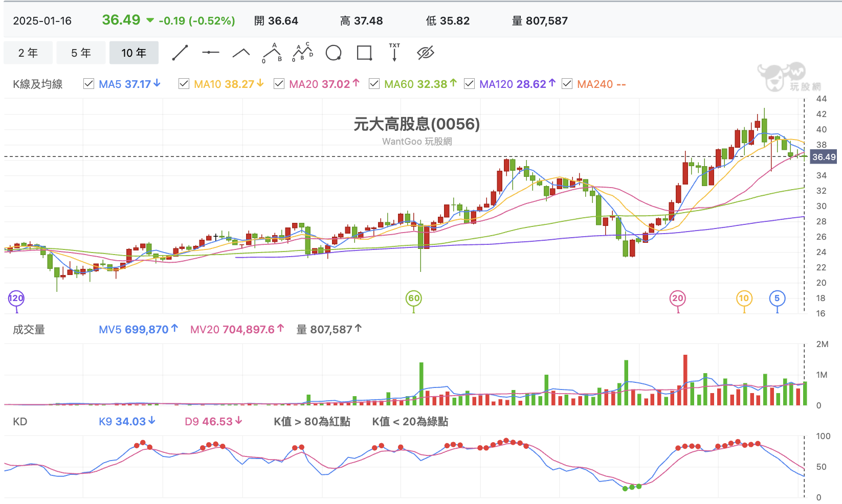
Task: Select the 0-A-B three-point wave tool
Action: click(272, 53)
